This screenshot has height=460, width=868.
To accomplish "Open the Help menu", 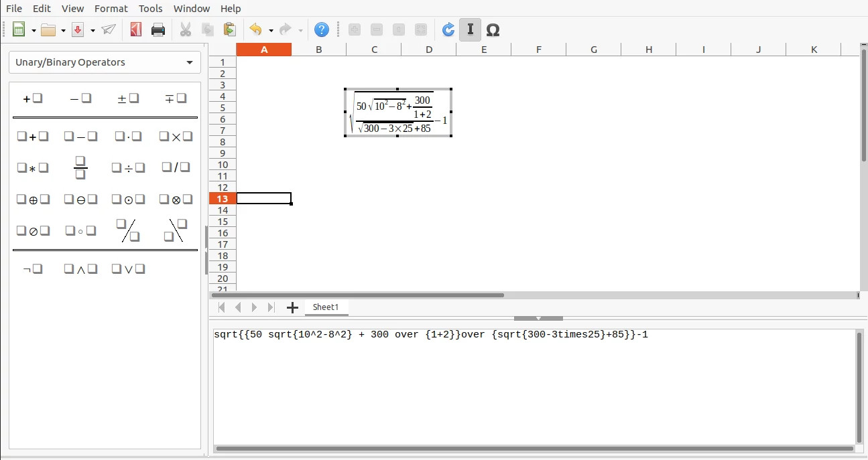I will coord(231,9).
